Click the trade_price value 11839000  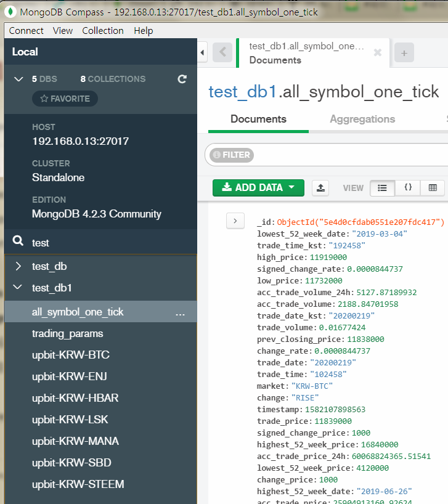(x=333, y=421)
